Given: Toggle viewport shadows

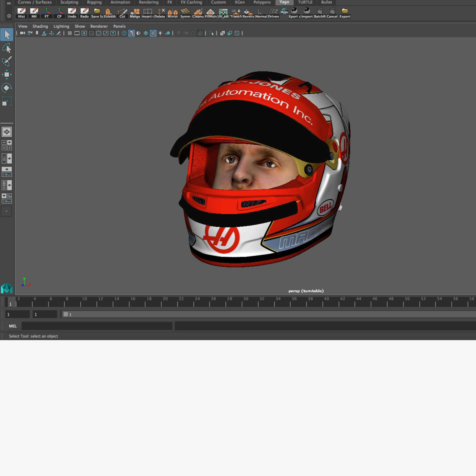Looking at the screenshot, I should pos(168,33).
